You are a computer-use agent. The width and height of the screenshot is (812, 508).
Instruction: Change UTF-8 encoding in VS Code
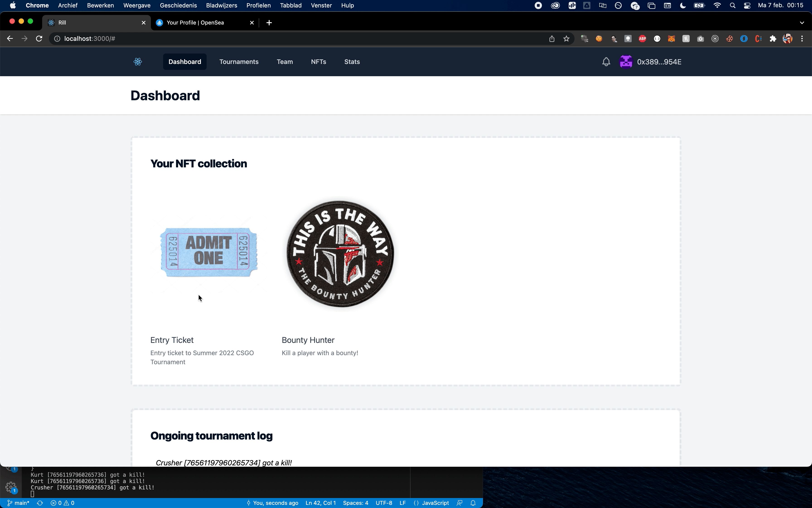[x=384, y=503]
